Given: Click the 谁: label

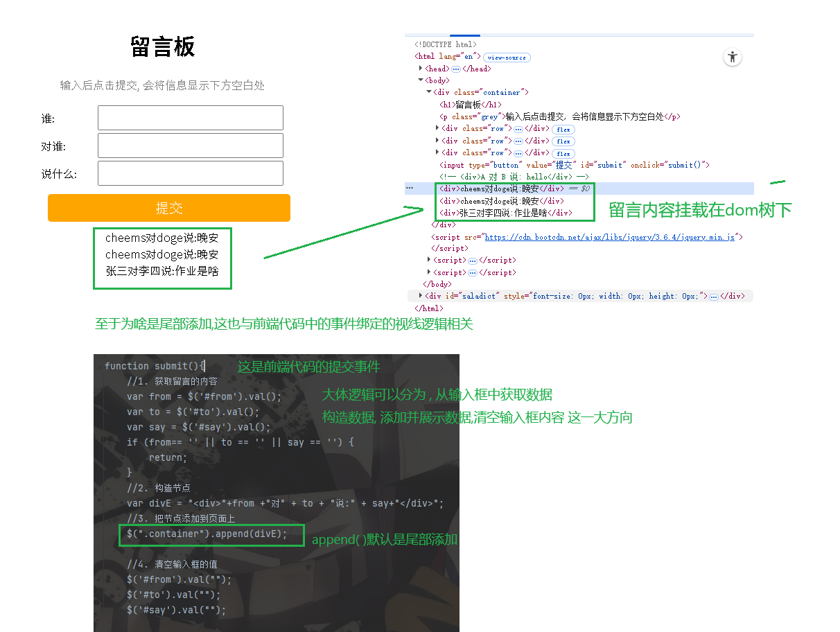Looking at the screenshot, I should [x=48, y=119].
